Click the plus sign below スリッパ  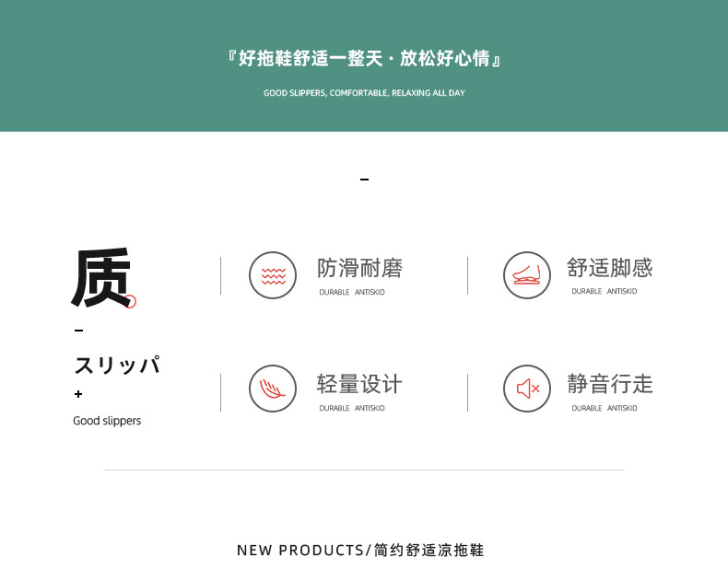[78, 394]
